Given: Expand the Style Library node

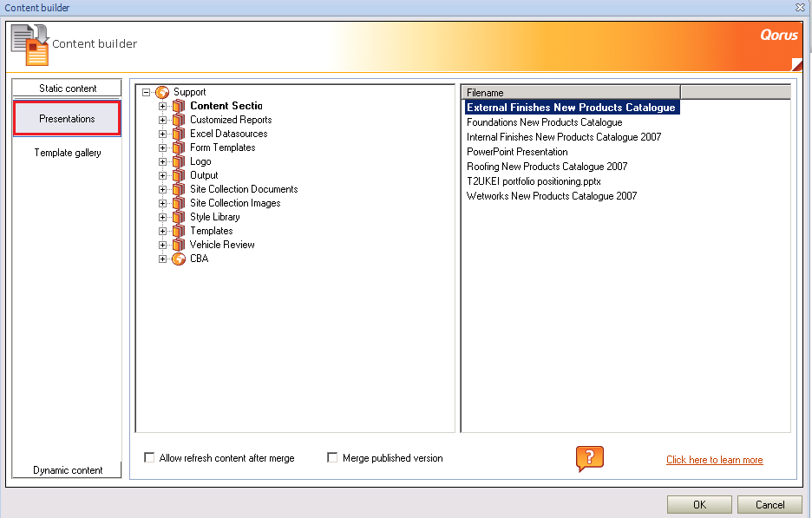Looking at the screenshot, I should [162, 218].
